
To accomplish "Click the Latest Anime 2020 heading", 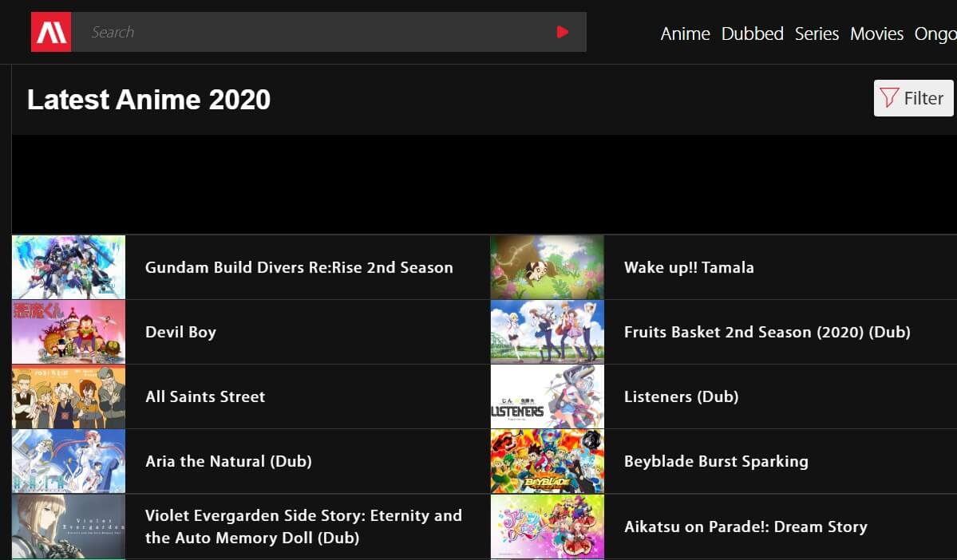I will coord(148,100).
